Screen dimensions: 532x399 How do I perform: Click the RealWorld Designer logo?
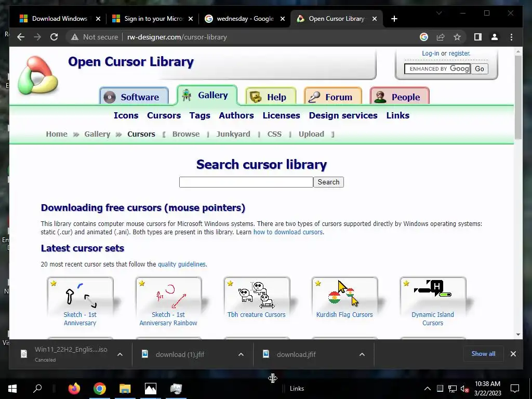(x=37, y=75)
